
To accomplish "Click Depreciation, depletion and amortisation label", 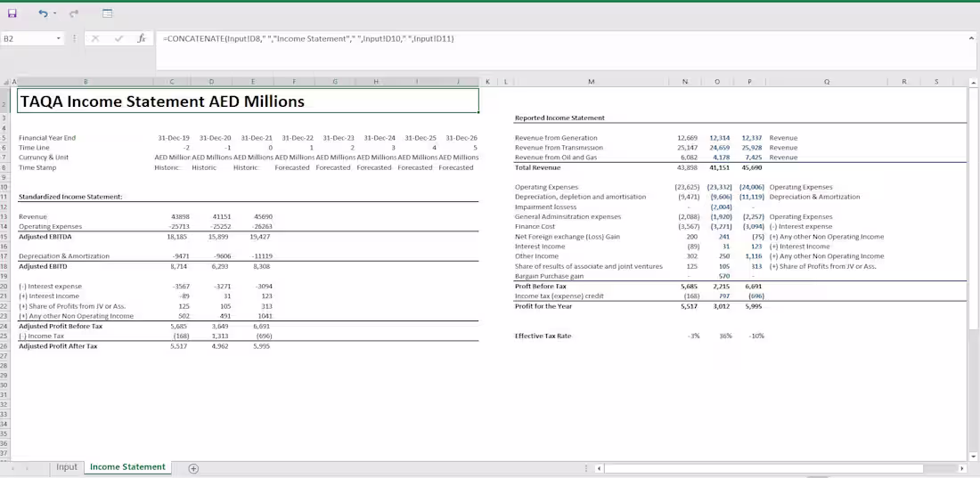I will click(580, 197).
